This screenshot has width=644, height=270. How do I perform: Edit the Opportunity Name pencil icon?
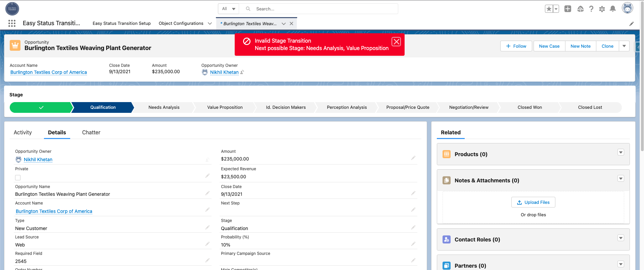click(208, 193)
